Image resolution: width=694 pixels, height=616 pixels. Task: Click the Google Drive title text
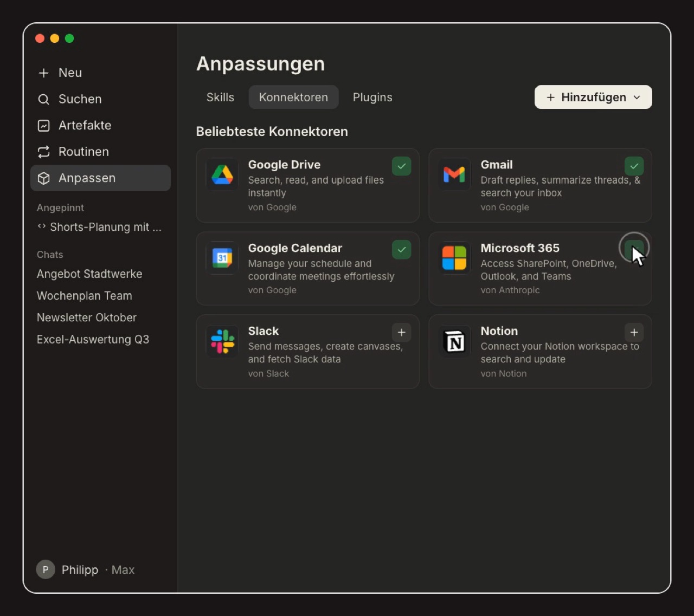(284, 165)
